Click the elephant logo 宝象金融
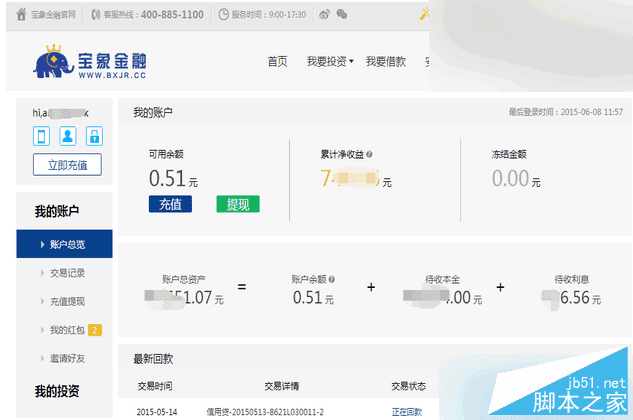The width and height of the screenshot is (633, 420). point(90,61)
